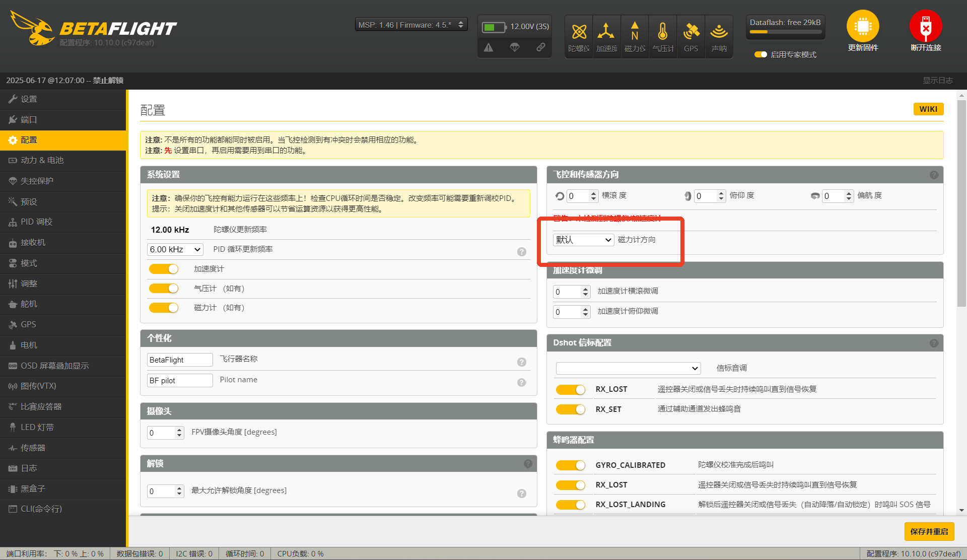Screen dimensions: 967x560
Task: Open Dshot beacon tone dropdown
Action: click(x=628, y=368)
